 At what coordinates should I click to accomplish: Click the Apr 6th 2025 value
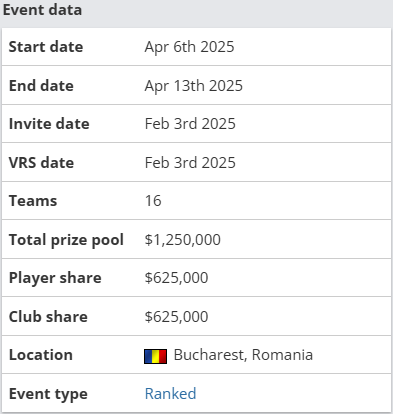189,47
